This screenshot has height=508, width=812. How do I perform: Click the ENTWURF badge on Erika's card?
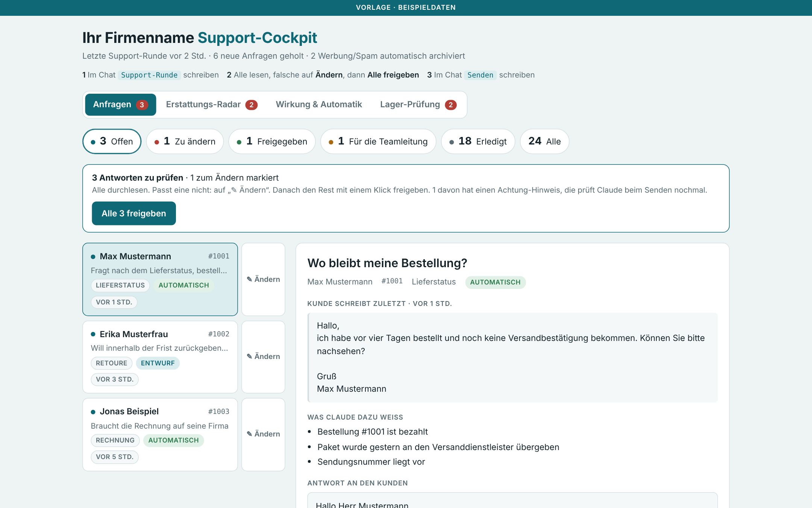[158, 363]
